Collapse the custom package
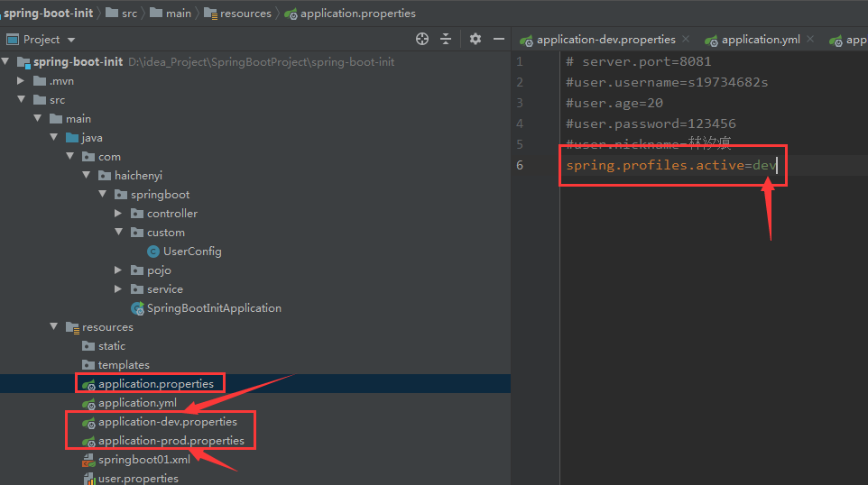 click(118, 233)
